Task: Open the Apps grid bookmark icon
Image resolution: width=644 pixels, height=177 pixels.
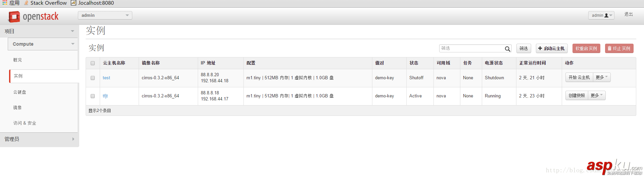Action: pos(5,3)
